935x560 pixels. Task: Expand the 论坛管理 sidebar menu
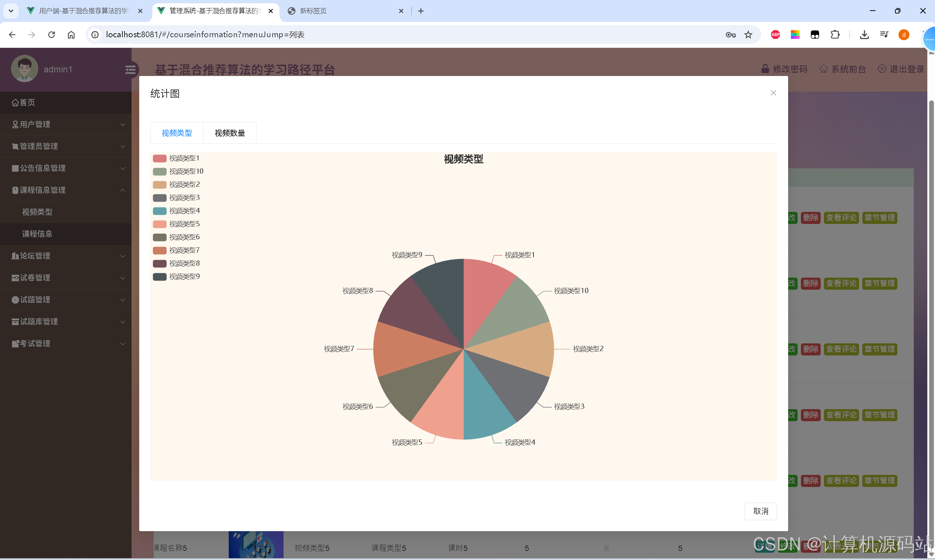(66, 256)
